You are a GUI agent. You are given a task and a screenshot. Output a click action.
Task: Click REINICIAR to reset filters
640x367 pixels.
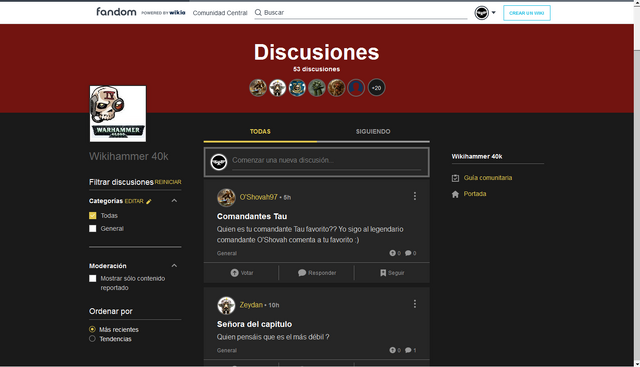click(168, 182)
